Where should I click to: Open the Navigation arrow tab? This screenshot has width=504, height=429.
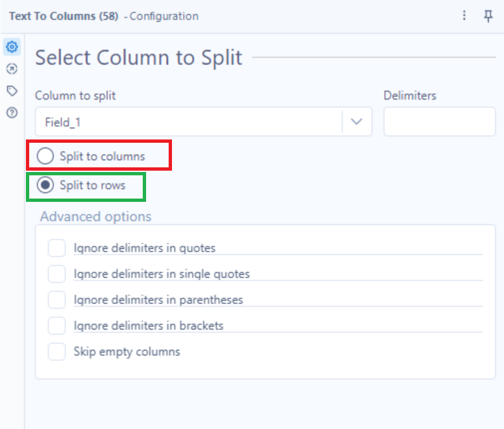pyautogui.click(x=11, y=69)
